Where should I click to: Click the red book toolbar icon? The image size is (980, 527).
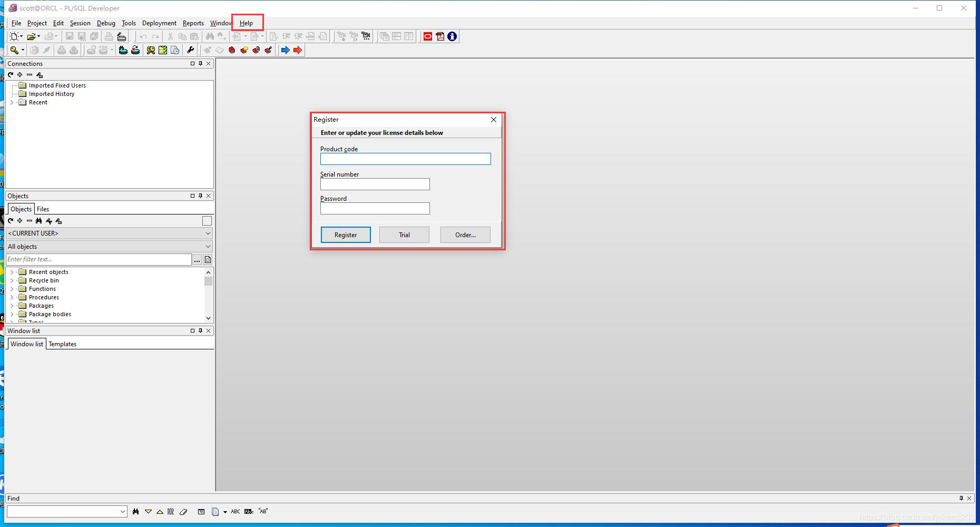[x=232, y=50]
